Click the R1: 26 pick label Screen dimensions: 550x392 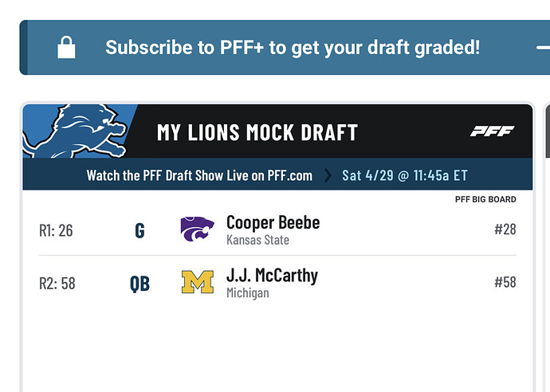coord(56,231)
